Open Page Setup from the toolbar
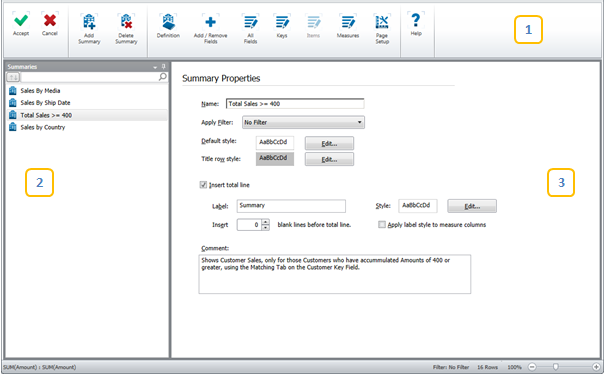 [x=382, y=22]
